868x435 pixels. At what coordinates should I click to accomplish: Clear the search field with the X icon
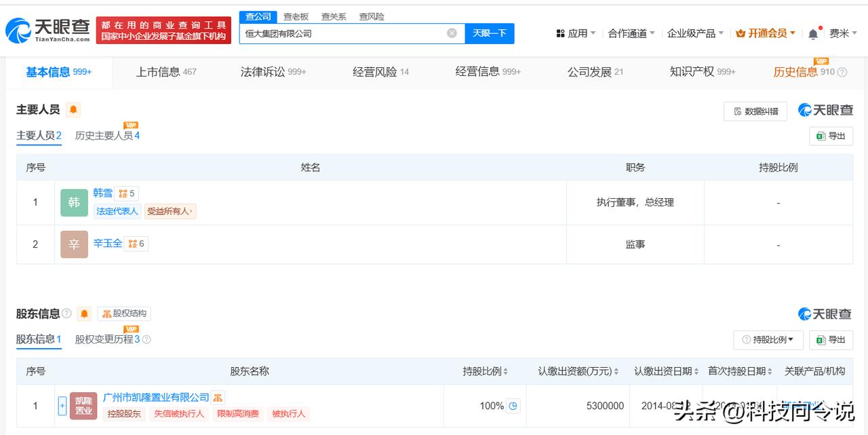[452, 33]
